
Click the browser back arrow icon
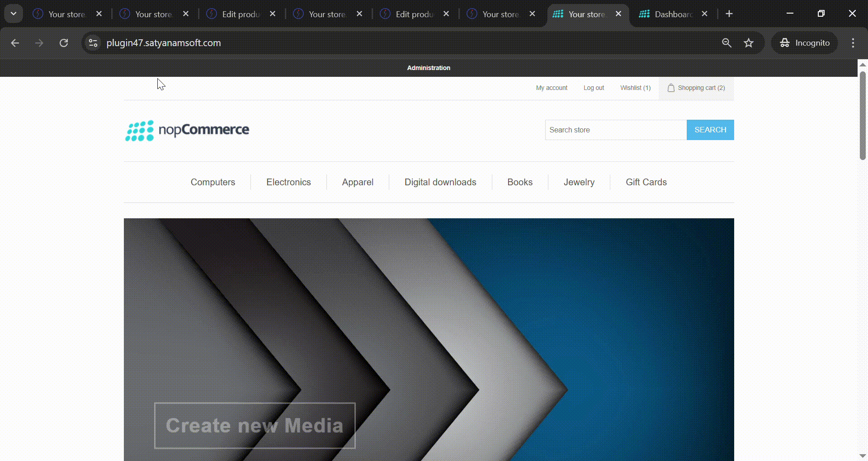click(15, 43)
